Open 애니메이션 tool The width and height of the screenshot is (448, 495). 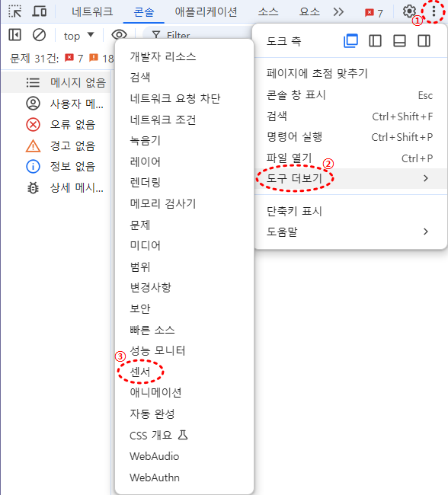pyautogui.click(x=184, y=393)
